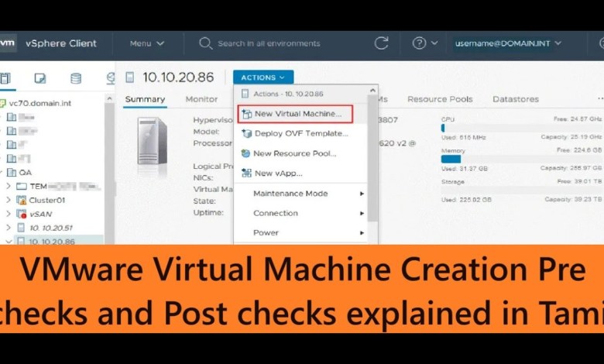Select the QA datacenter node

(26, 173)
